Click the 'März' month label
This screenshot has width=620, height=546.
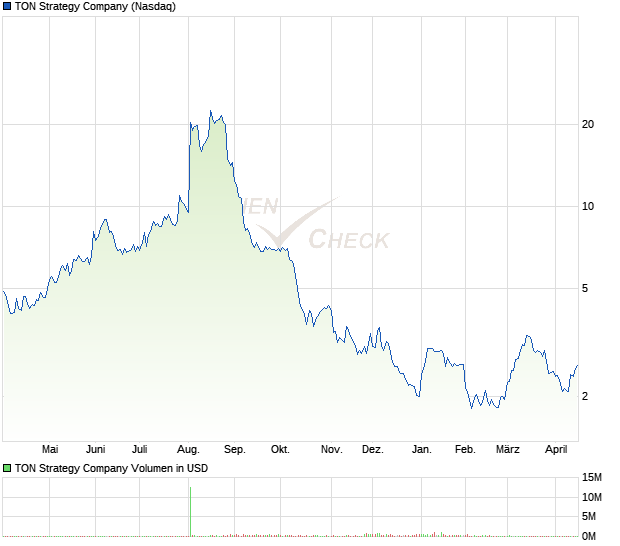click(x=508, y=449)
